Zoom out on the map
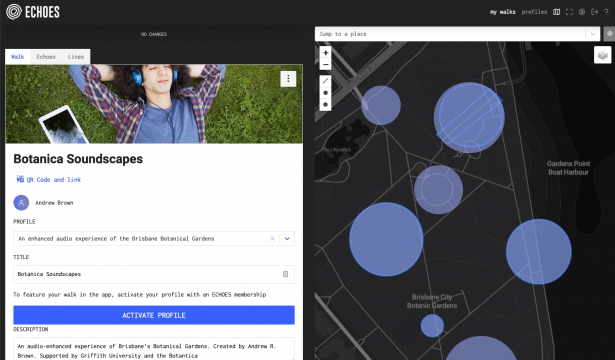 pyautogui.click(x=325, y=64)
